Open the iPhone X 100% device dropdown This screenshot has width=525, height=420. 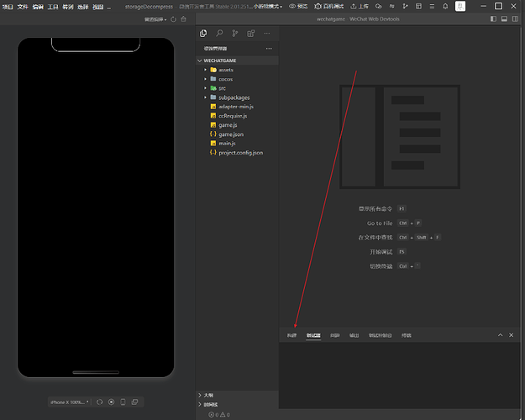(70, 402)
